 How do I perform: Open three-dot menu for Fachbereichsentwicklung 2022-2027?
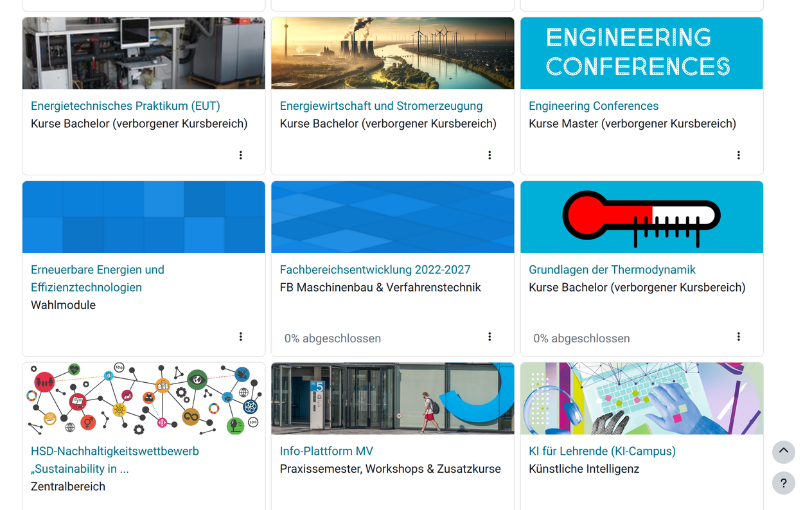pos(490,337)
